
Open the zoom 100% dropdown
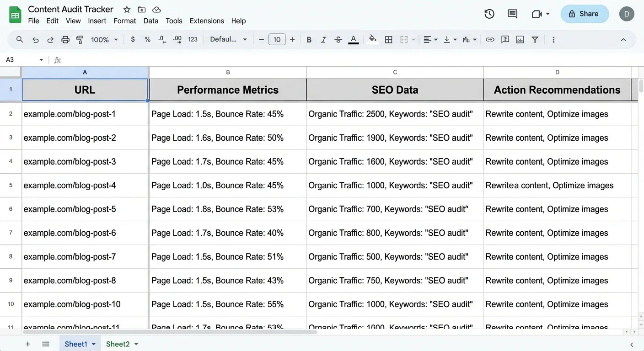(x=104, y=40)
